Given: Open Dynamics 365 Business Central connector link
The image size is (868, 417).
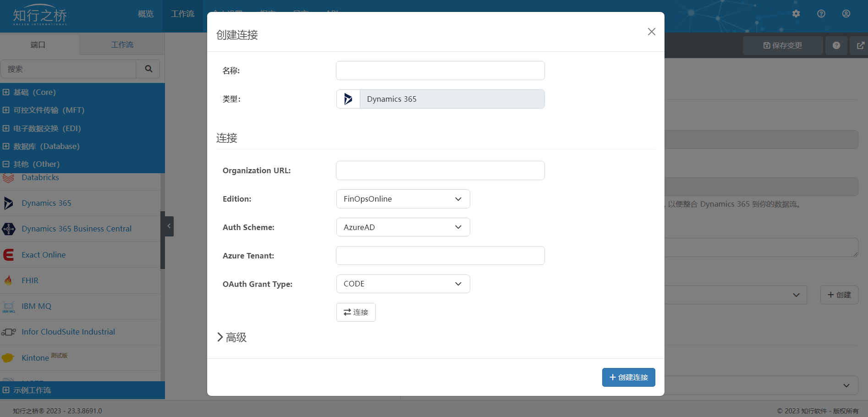Looking at the screenshot, I should tap(77, 229).
